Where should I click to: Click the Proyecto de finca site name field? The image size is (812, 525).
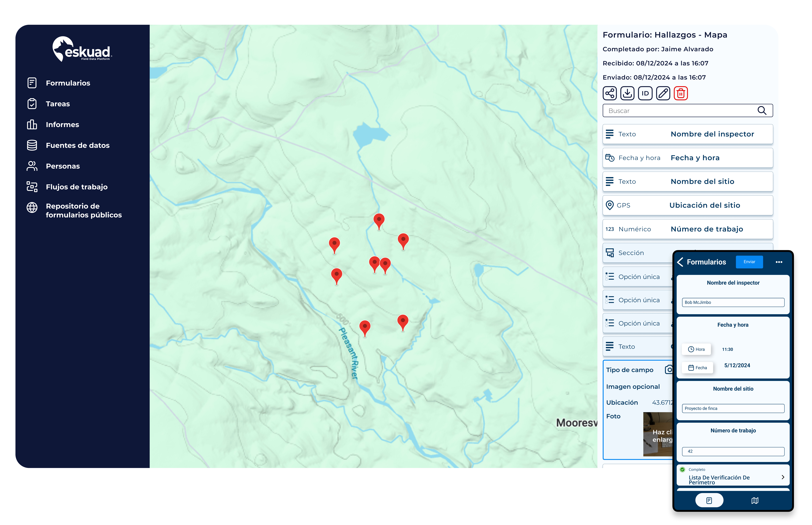click(x=733, y=408)
